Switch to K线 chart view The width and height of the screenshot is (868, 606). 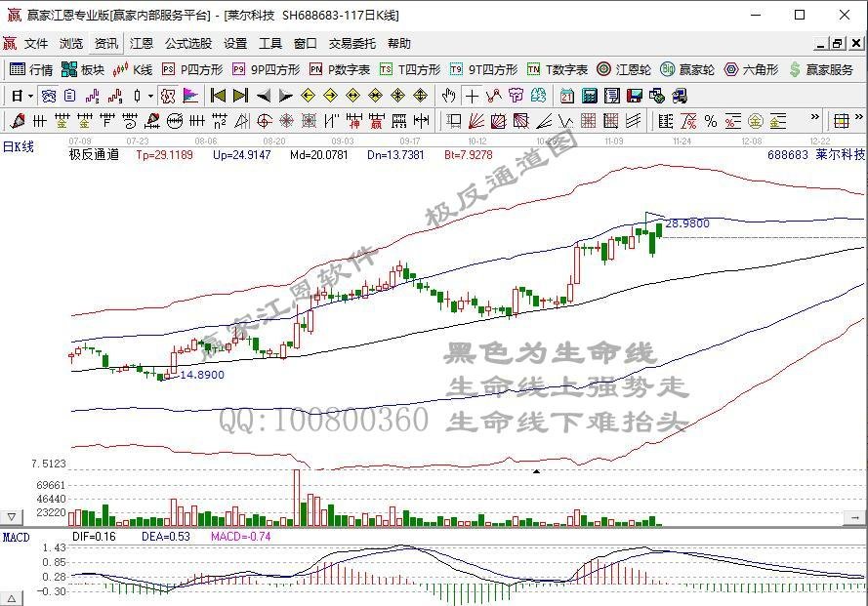click(x=133, y=69)
